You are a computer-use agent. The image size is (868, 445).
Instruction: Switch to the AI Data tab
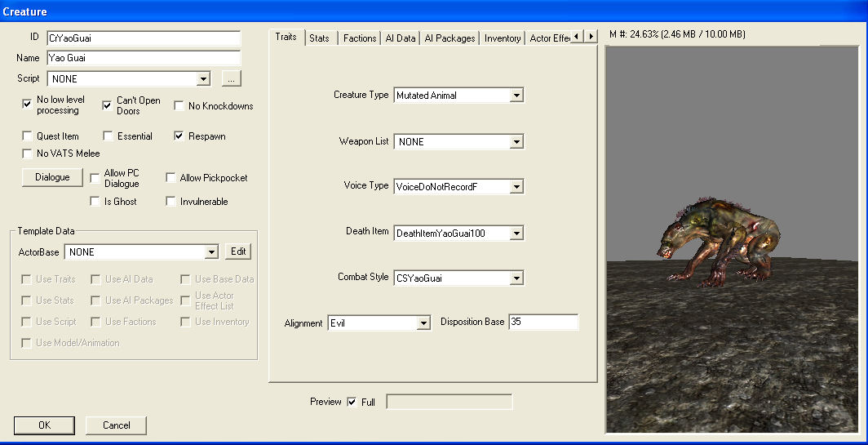coord(401,38)
